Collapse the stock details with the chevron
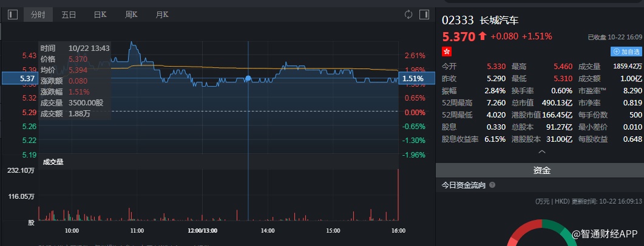The width and height of the screenshot is (644, 246). pyautogui.click(x=541, y=152)
